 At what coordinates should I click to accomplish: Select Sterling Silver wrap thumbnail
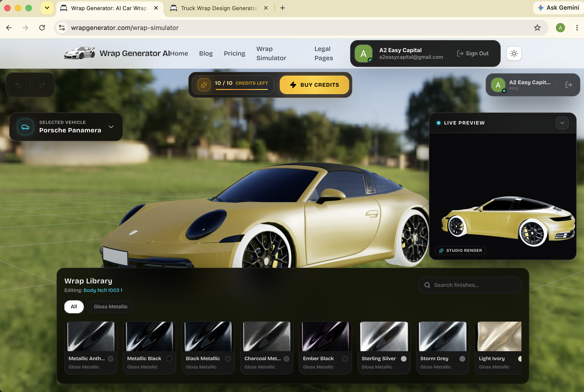pyautogui.click(x=384, y=336)
